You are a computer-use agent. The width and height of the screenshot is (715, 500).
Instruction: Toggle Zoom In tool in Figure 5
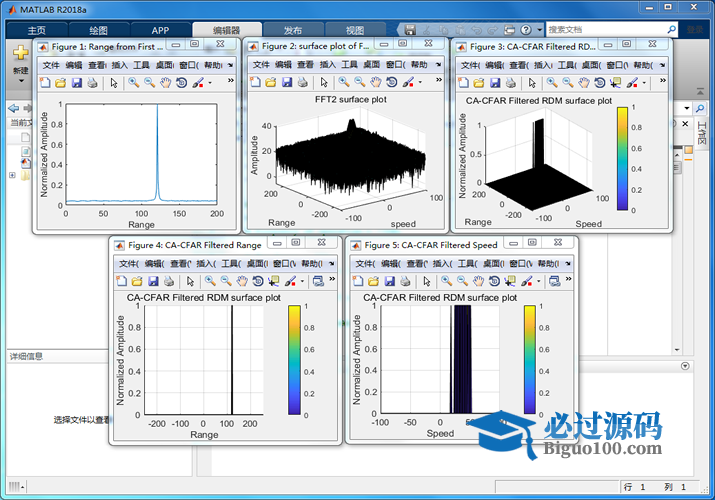click(446, 281)
